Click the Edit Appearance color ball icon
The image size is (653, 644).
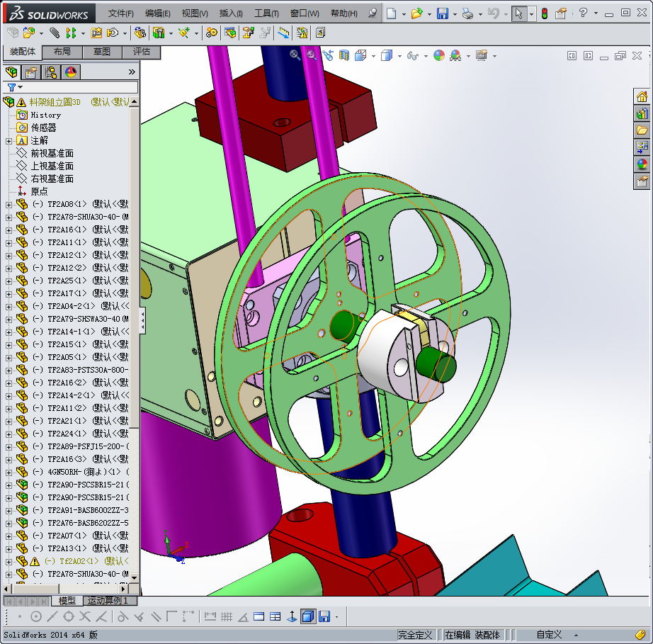tap(439, 55)
